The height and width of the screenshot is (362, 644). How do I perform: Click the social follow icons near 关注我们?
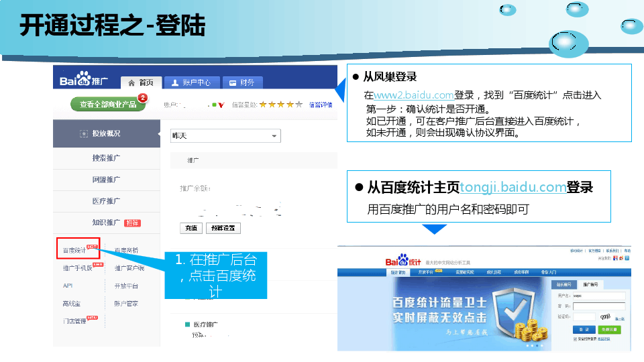click(x=622, y=258)
